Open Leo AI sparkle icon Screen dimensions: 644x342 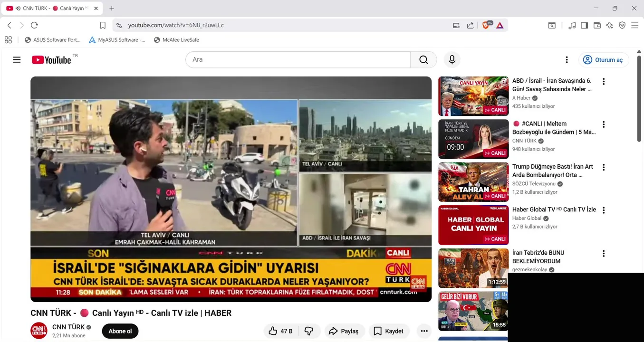click(x=610, y=25)
